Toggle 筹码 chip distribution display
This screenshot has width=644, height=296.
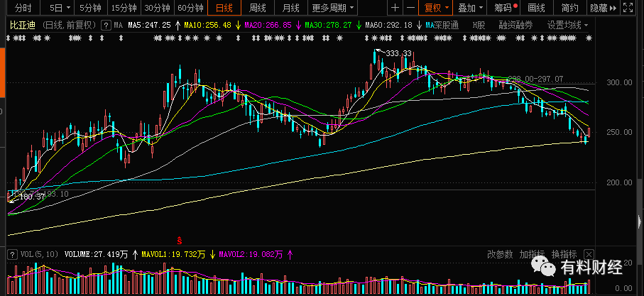tap(506, 7)
